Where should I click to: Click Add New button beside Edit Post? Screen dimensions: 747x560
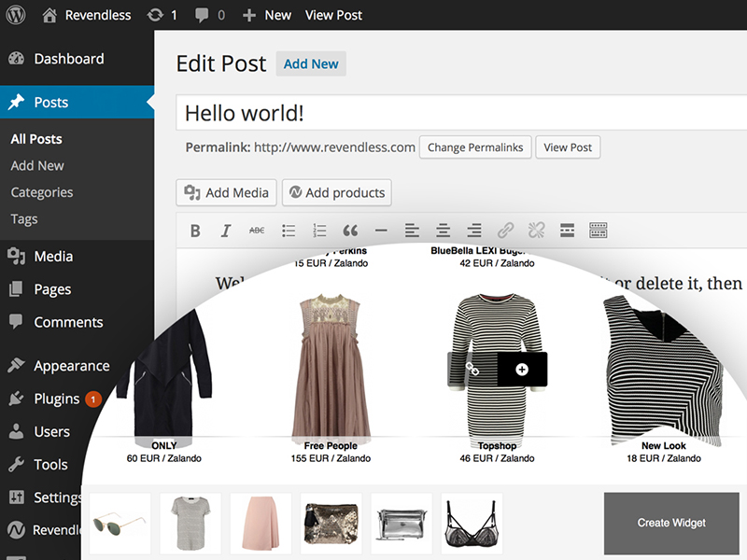(x=311, y=63)
